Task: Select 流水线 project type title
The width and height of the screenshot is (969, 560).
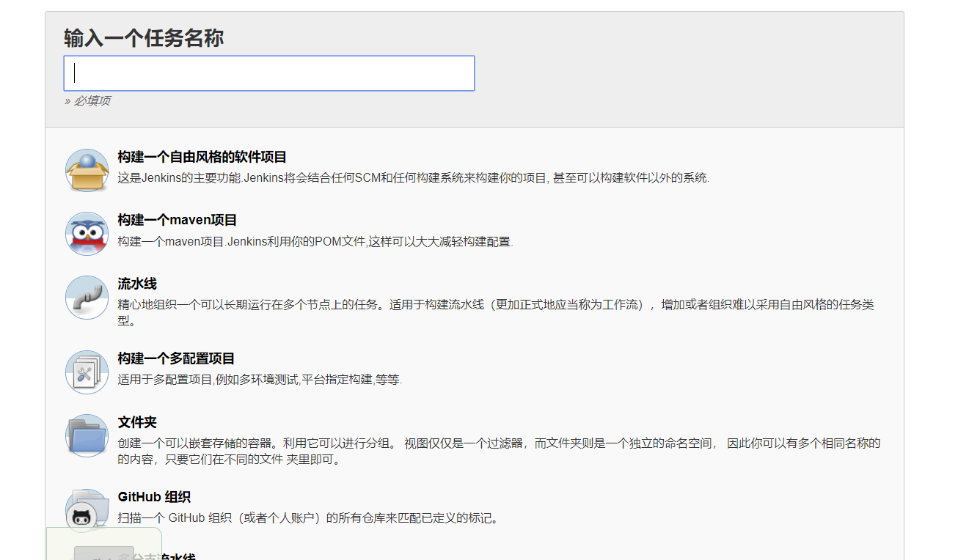Action: pos(137,284)
